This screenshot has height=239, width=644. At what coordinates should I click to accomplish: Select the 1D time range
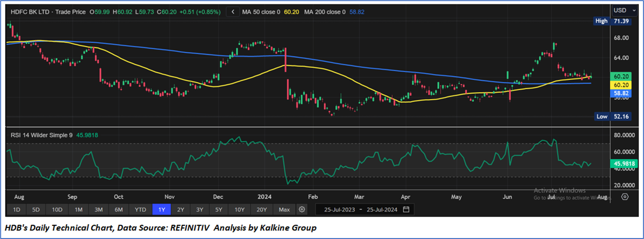coord(17,210)
